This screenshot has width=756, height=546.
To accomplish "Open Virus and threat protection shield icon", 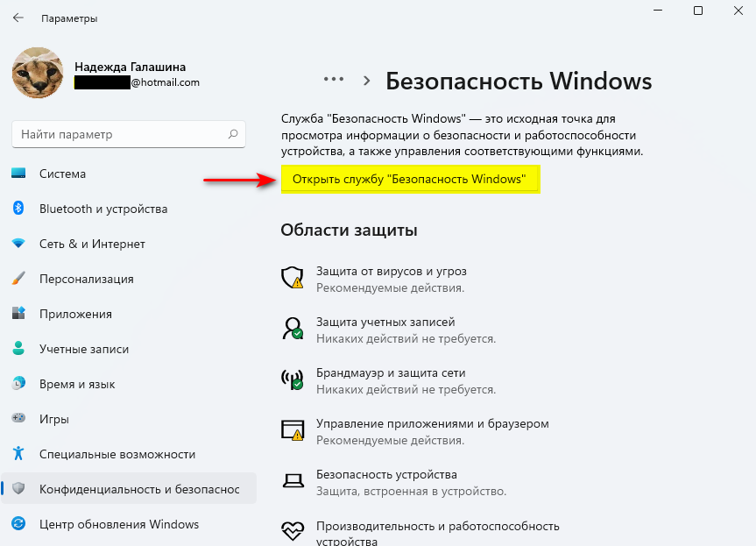I will click(292, 278).
